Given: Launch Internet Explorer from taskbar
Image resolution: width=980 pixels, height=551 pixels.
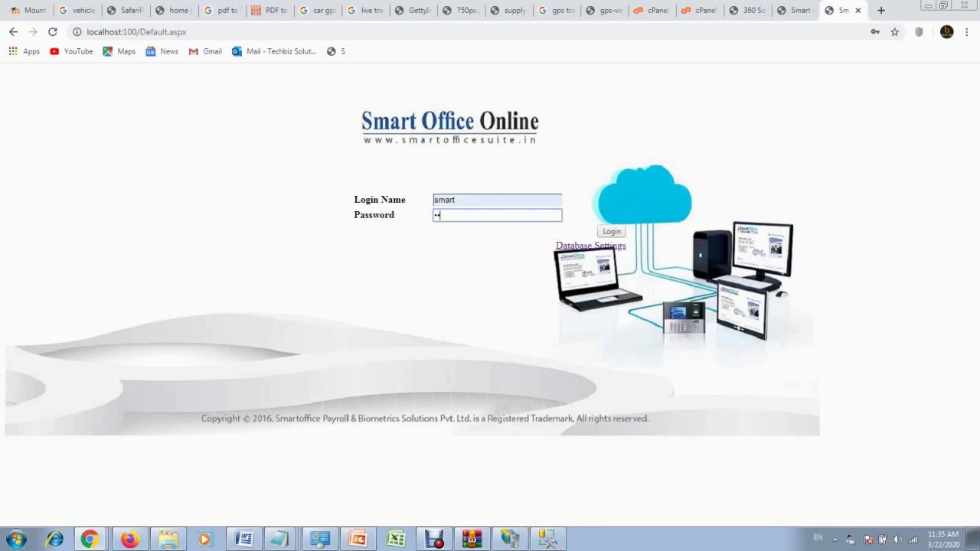Looking at the screenshot, I should tap(54, 539).
